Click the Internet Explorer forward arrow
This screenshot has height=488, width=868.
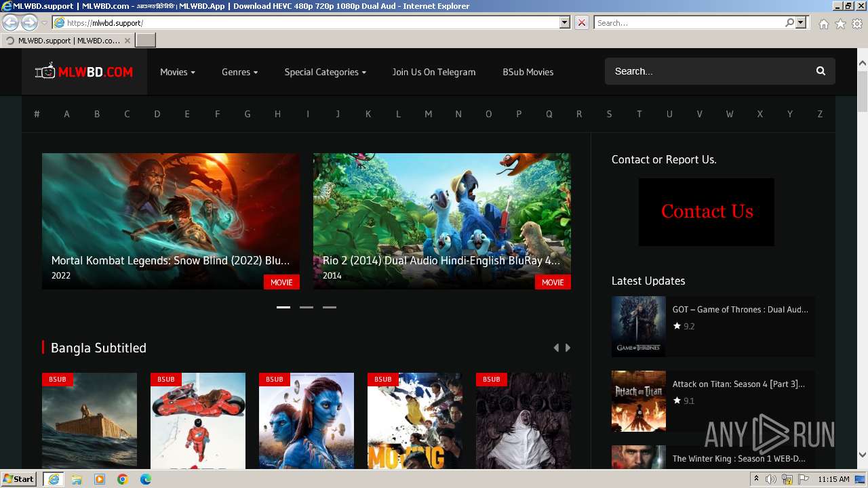[x=29, y=22]
